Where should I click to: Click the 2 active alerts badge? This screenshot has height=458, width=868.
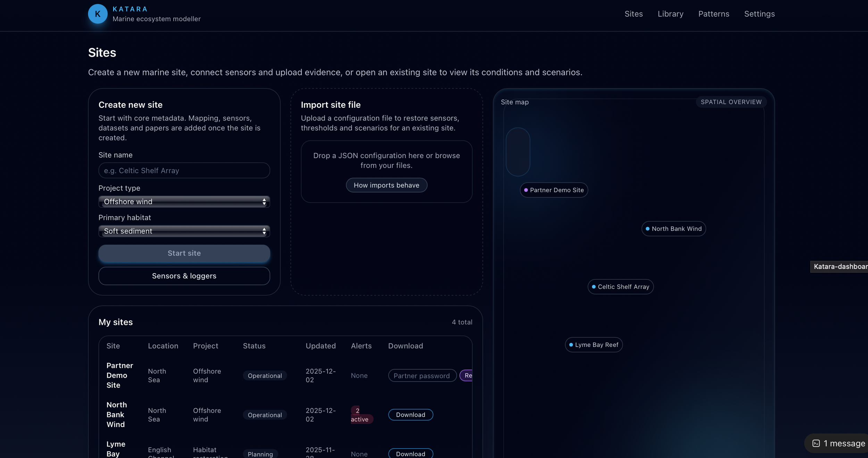pyautogui.click(x=360, y=415)
